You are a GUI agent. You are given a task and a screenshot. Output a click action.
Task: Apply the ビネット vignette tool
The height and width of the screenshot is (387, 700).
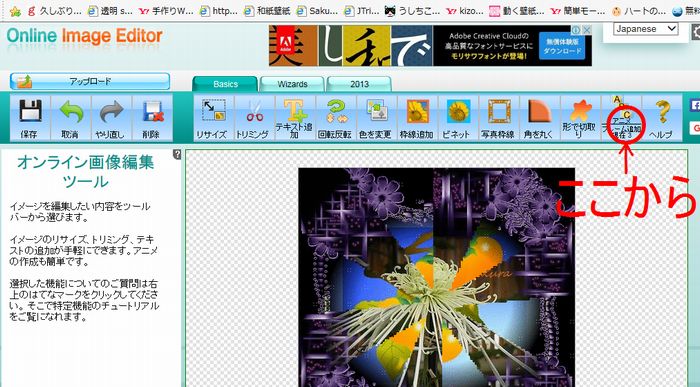tap(457, 118)
